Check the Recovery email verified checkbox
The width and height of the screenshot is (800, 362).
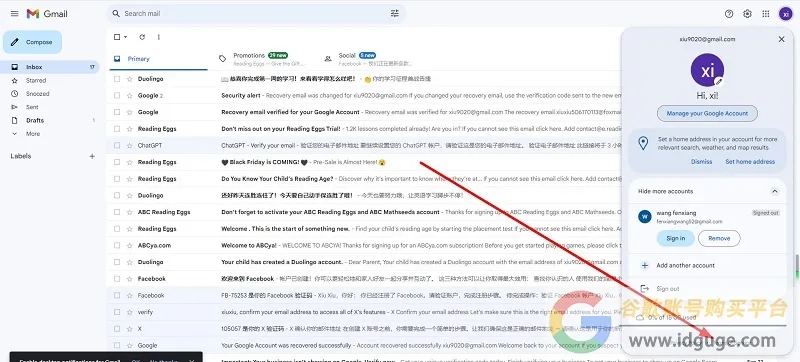point(117,112)
